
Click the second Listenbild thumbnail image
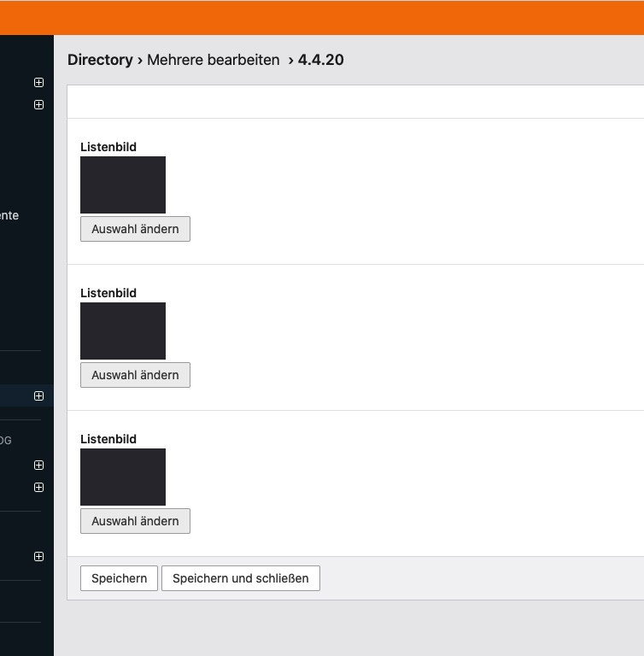pos(123,331)
